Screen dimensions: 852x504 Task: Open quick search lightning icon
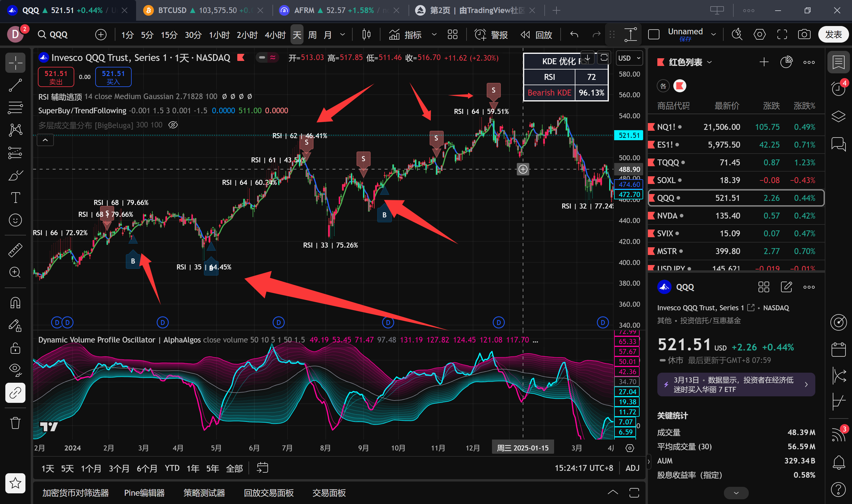737,35
